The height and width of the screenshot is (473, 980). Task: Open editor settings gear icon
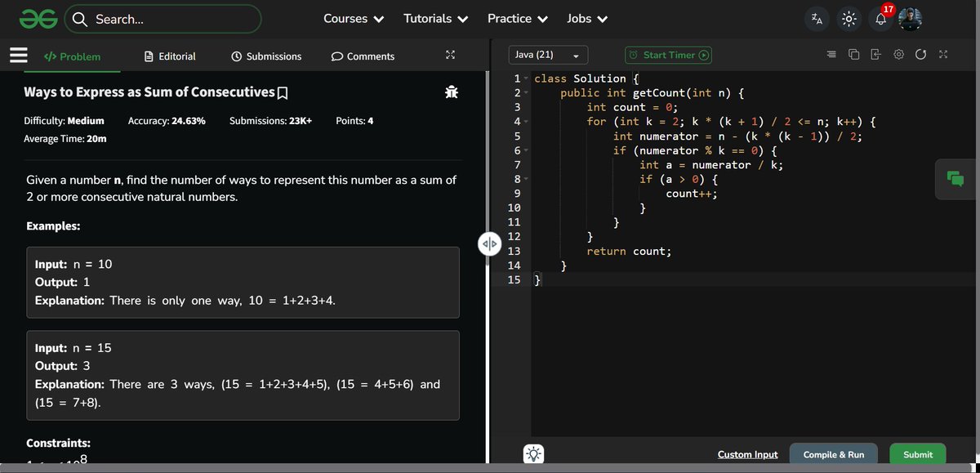(899, 55)
